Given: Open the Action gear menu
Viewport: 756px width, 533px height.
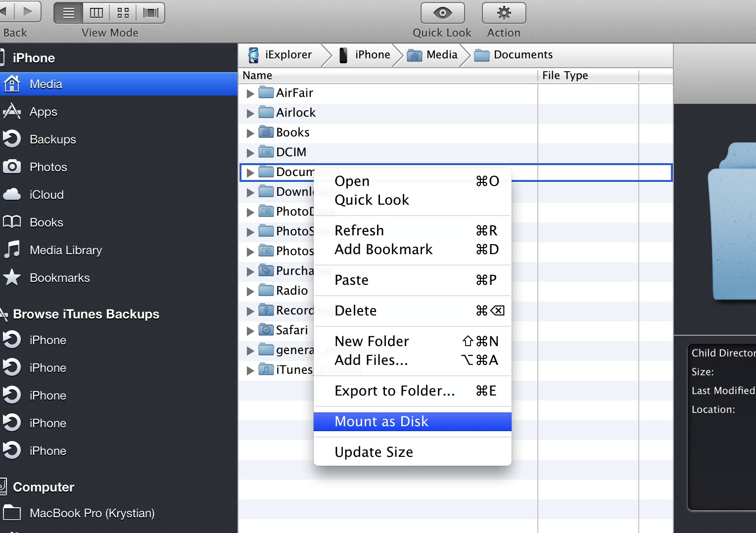Looking at the screenshot, I should [x=504, y=13].
